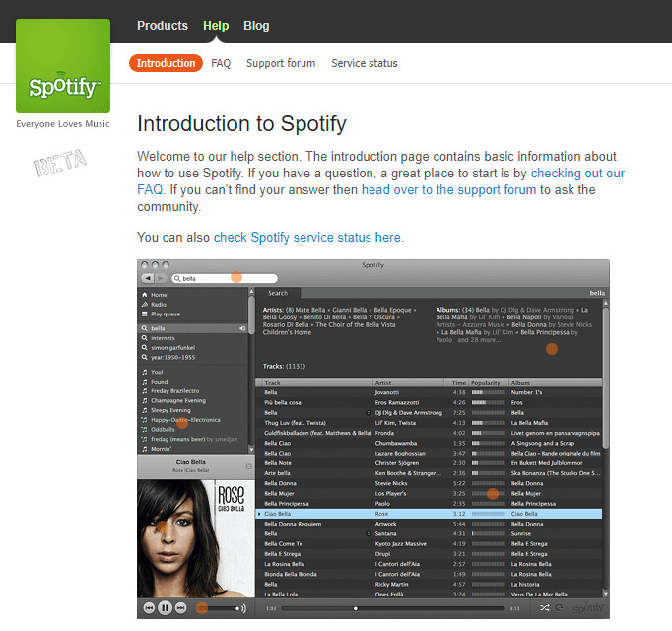Click the now-playing options icon beside Ciao Bella
The width and height of the screenshot is (672, 631).
point(248,466)
